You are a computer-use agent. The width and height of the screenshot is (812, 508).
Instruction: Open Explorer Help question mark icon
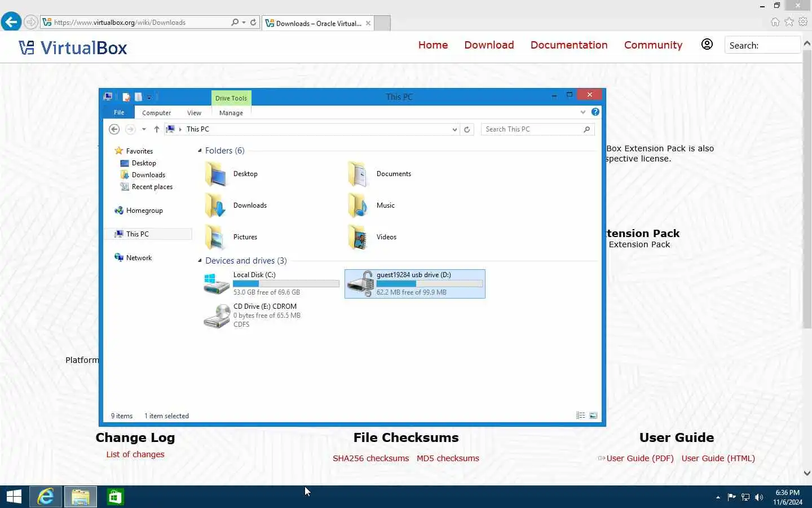point(595,112)
